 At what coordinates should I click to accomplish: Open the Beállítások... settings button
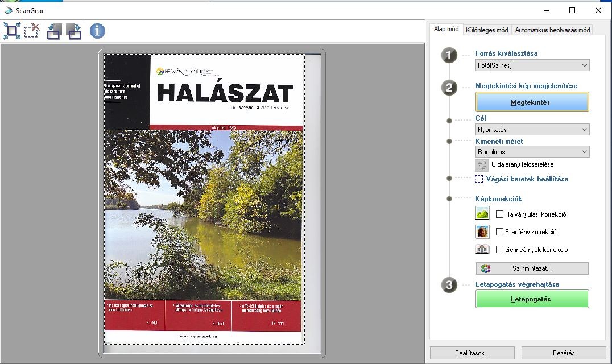[472, 353]
